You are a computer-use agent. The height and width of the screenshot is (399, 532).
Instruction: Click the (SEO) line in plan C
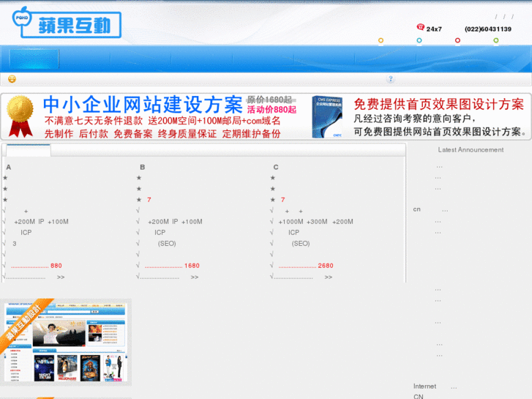(301, 244)
